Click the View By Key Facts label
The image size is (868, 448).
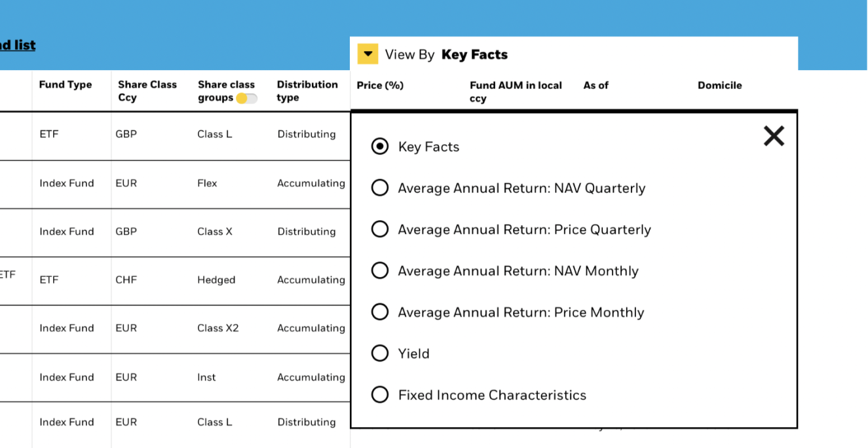pyautogui.click(x=446, y=54)
